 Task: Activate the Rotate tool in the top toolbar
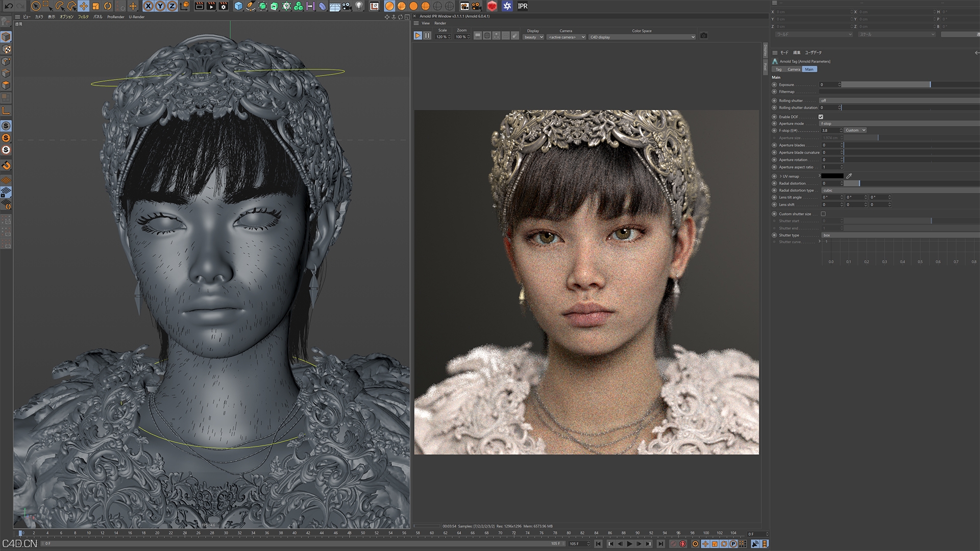pyautogui.click(x=108, y=6)
